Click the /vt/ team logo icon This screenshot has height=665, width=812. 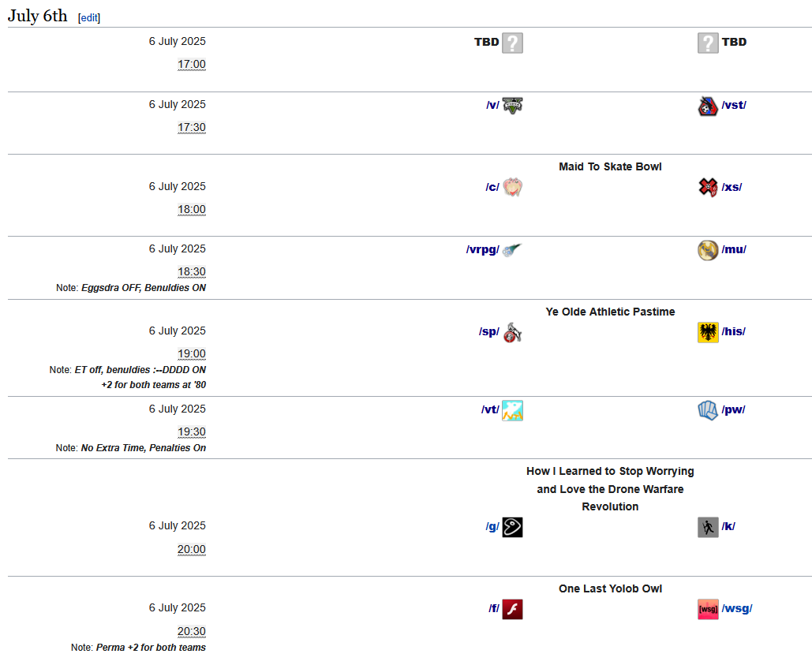click(512, 410)
